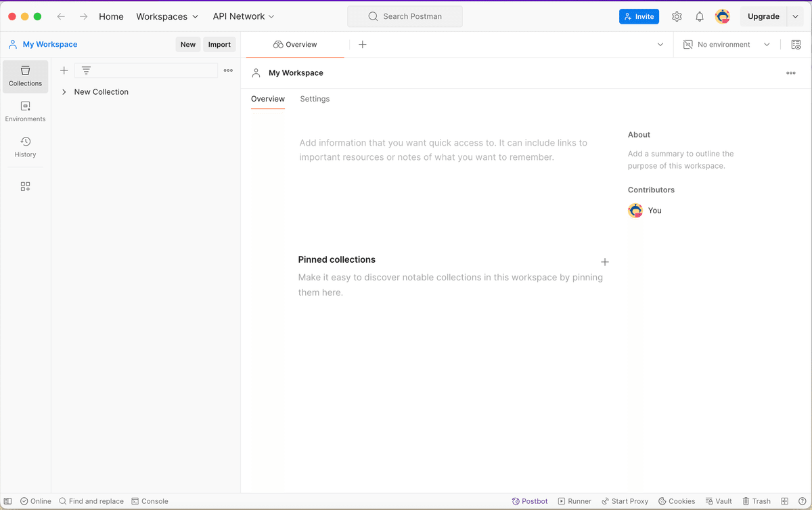
Task: Click the plus icon to create new collection
Action: click(x=64, y=70)
